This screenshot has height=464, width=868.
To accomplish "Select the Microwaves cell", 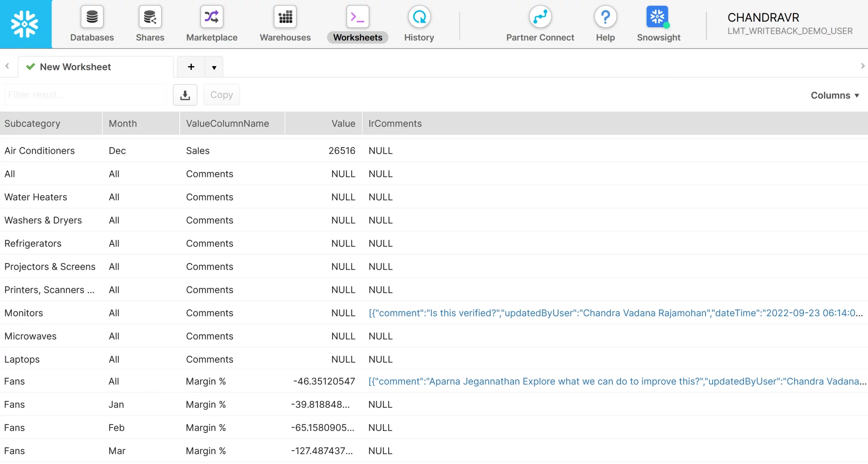I will [31, 336].
